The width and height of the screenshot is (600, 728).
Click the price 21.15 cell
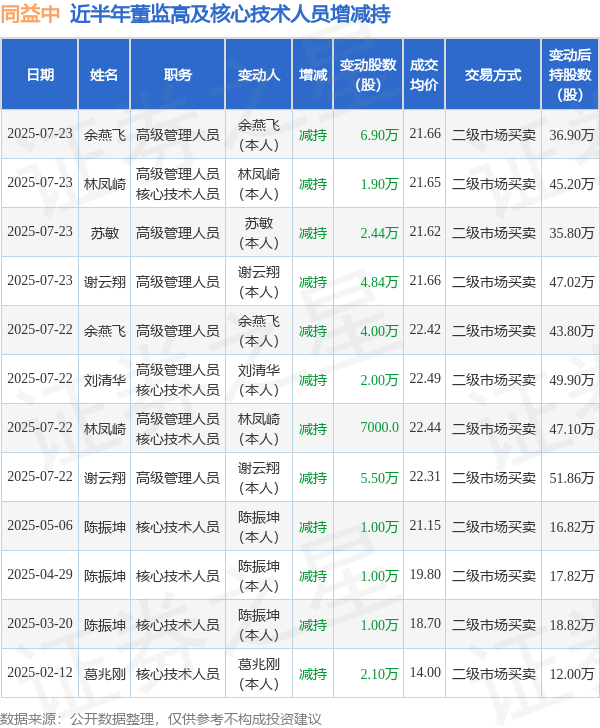424,525
